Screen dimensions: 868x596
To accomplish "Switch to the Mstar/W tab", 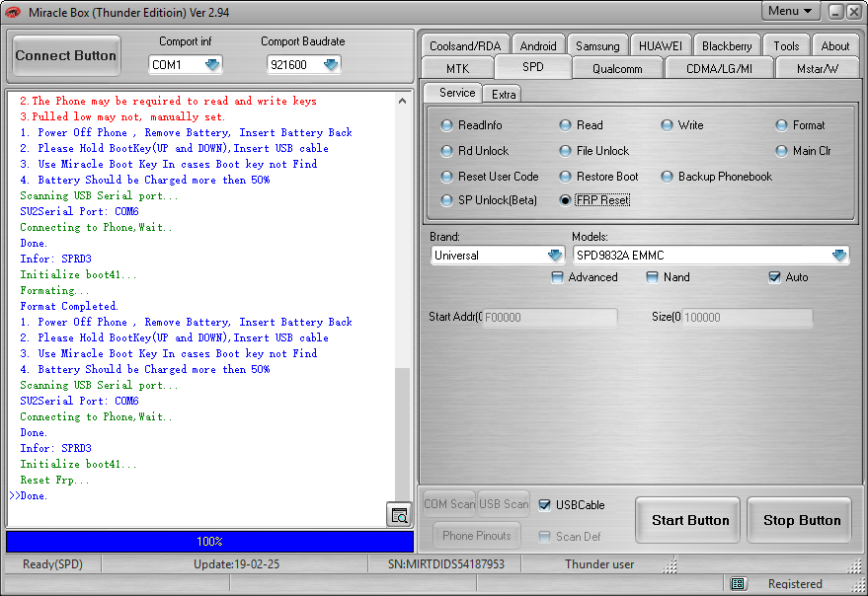I will pos(817,69).
